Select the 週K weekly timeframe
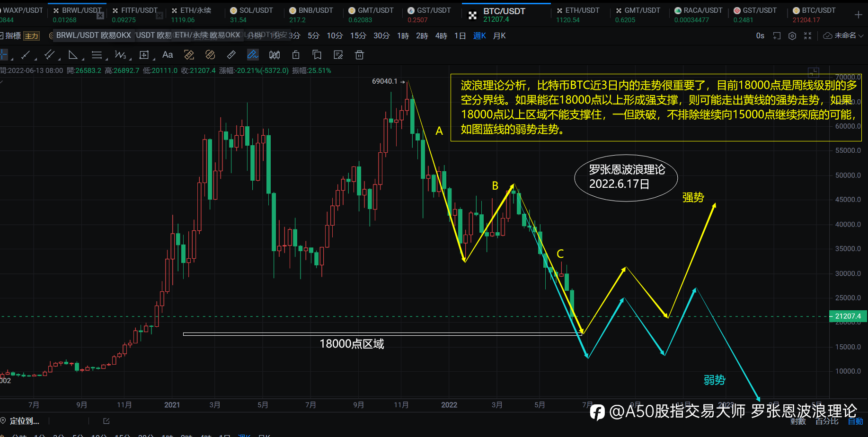 coord(479,36)
